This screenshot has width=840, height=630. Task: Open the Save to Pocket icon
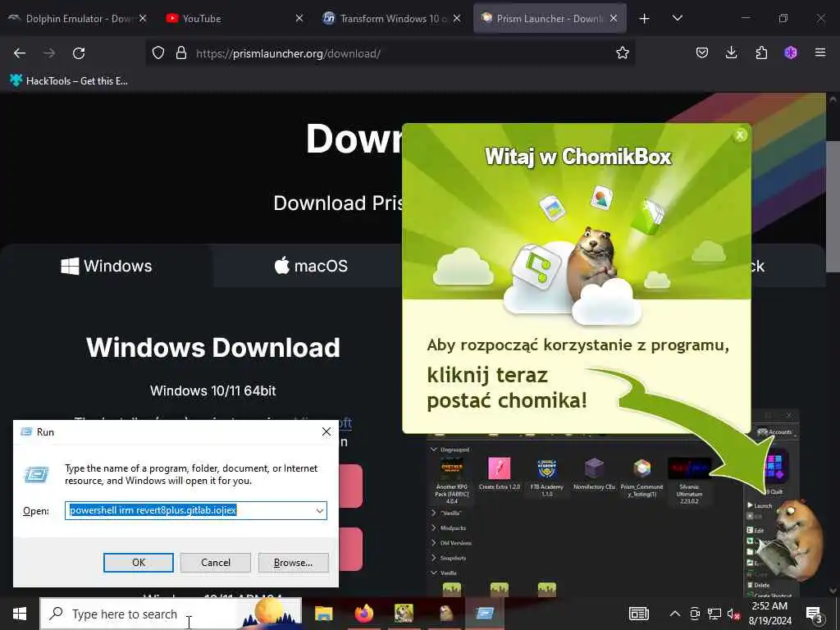[x=702, y=53]
